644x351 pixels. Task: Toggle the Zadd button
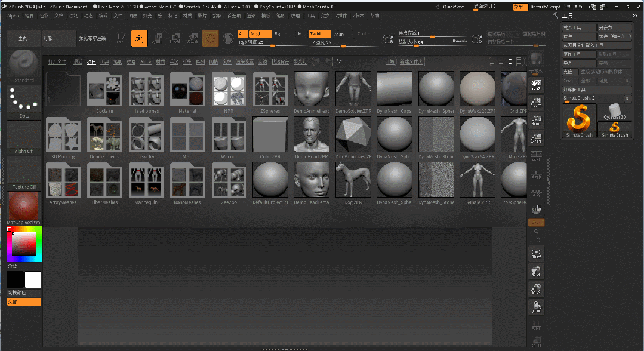(x=319, y=33)
